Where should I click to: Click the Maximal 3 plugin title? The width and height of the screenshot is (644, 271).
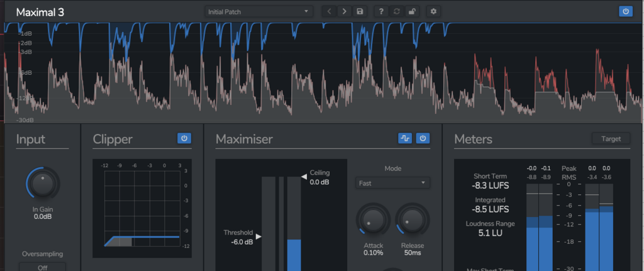pos(40,12)
